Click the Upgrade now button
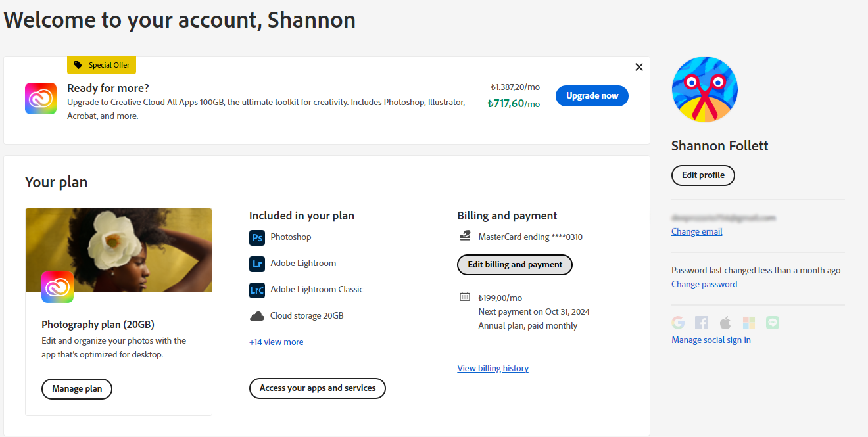The width and height of the screenshot is (868, 437). tap(592, 96)
